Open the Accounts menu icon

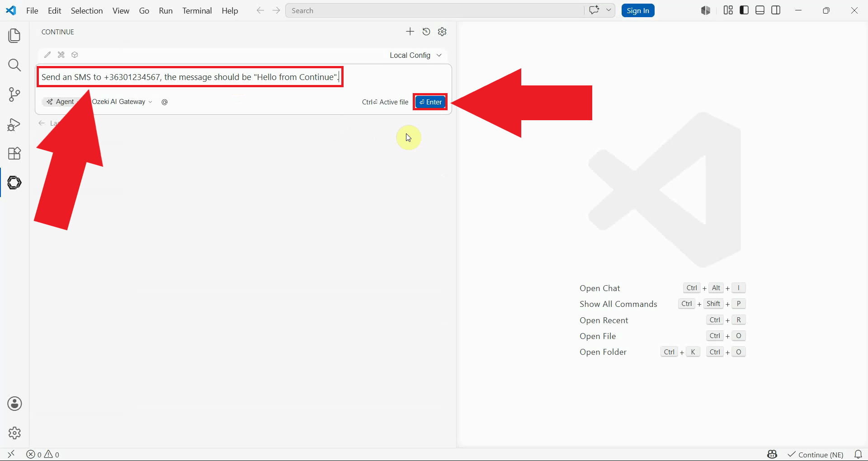[14, 404]
